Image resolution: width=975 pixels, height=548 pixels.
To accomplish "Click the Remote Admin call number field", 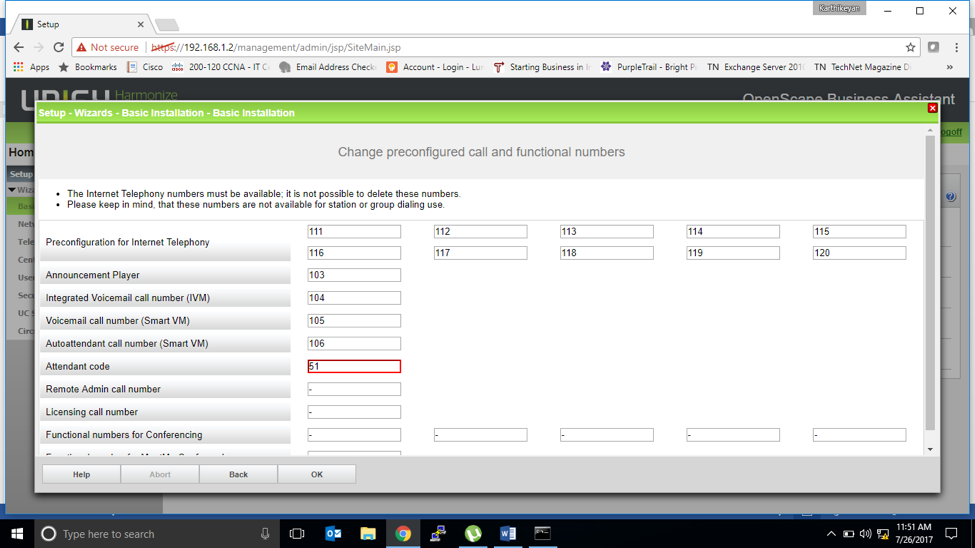I will [x=354, y=389].
